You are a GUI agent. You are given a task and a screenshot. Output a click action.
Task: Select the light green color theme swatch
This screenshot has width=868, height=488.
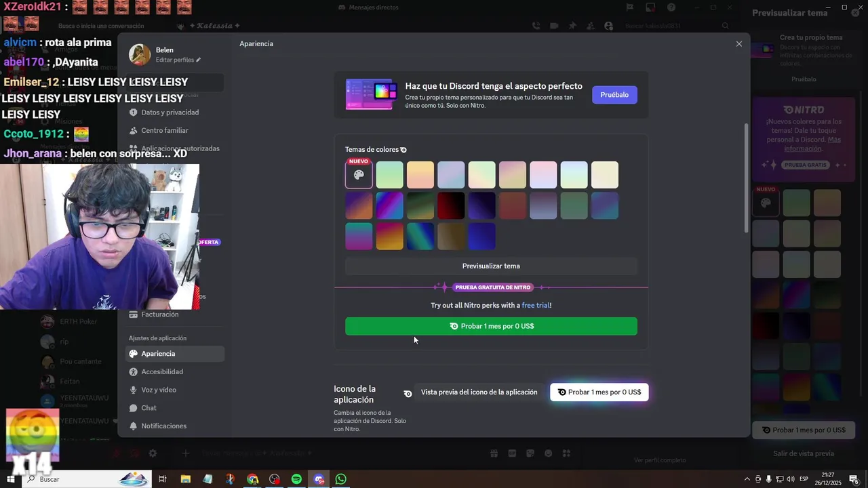point(389,175)
